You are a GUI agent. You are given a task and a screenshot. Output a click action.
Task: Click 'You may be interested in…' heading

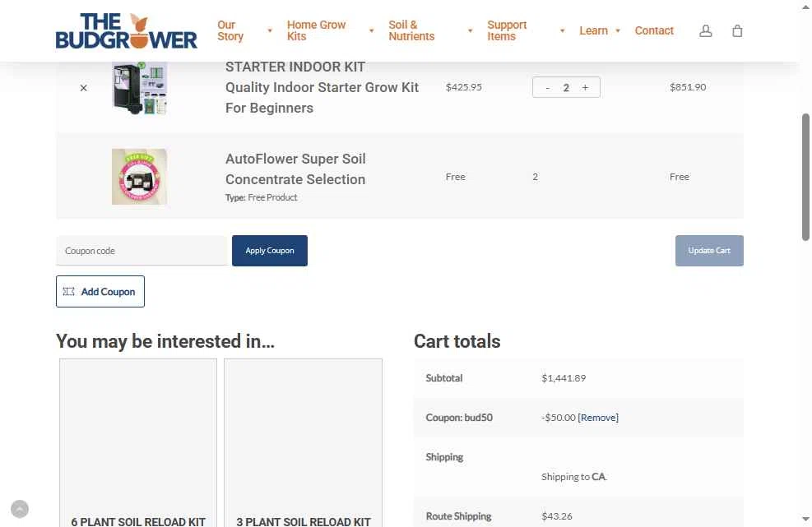point(165,341)
